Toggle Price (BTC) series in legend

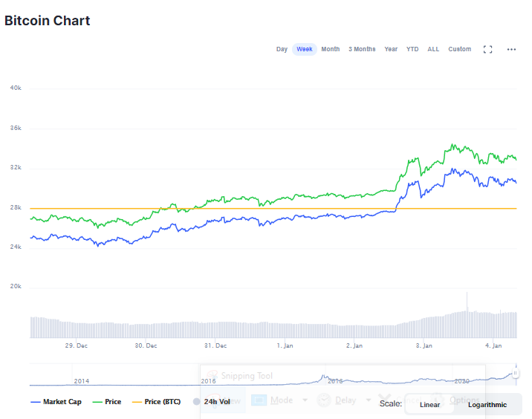point(157,402)
